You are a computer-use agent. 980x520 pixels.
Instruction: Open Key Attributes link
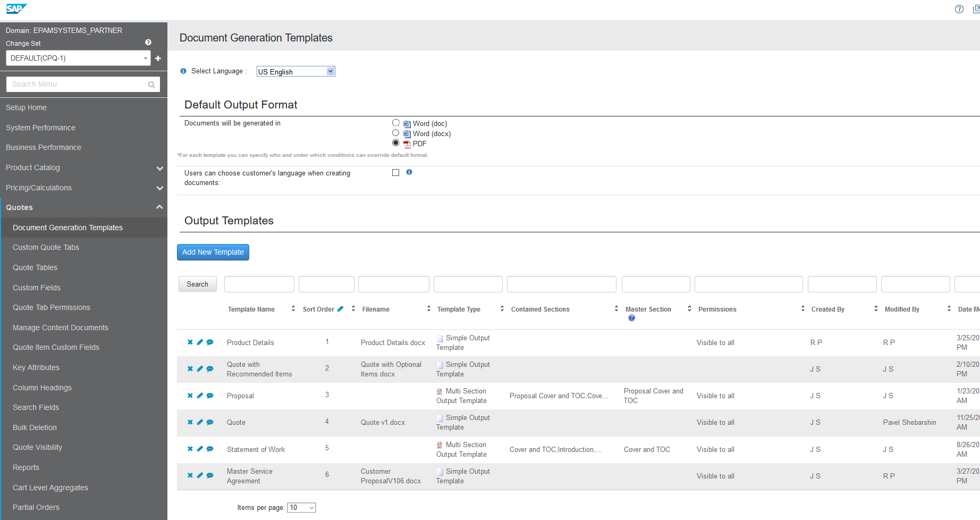point(36,367)
